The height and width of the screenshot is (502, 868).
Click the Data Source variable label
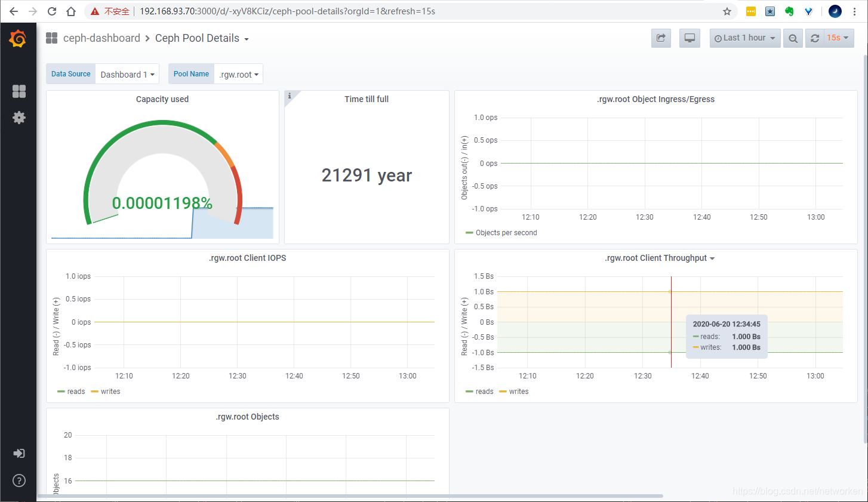71,74
